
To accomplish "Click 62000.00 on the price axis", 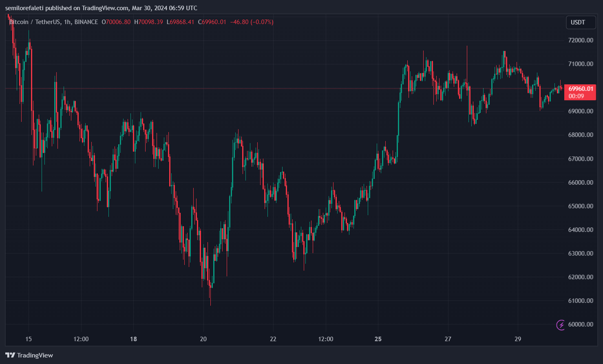I will [x=581, y=277].
